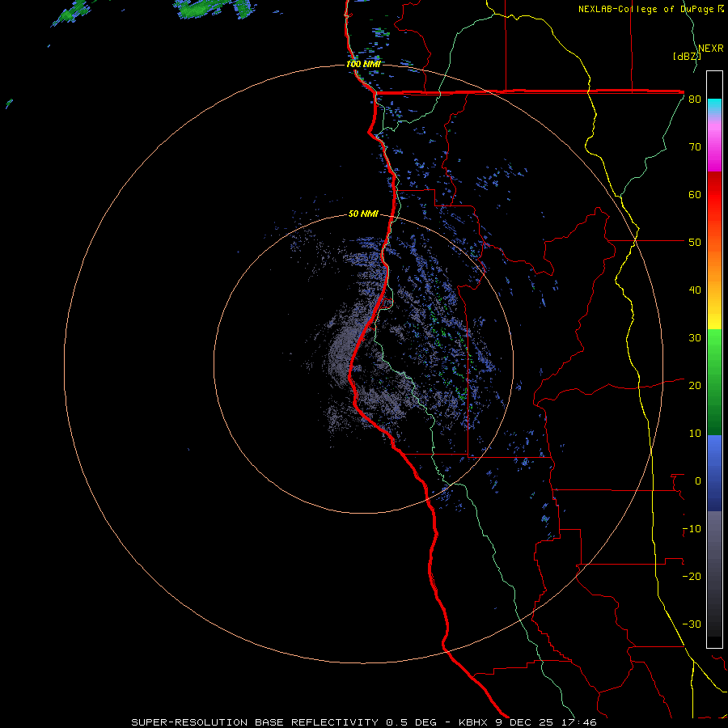Select the "[dBZ]" unit label
The image size is (728, 728).
click(x=687, y=56)
